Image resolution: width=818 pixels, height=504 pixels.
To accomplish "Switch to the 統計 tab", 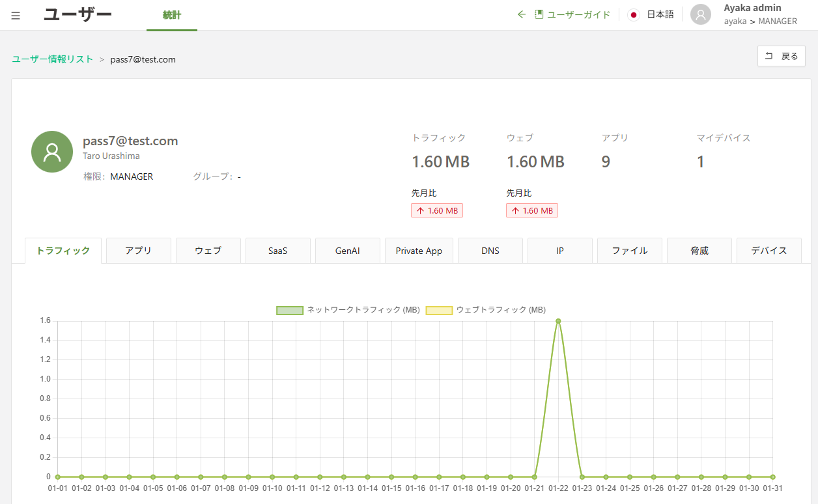I will pyautogui.click(x=172, y=15).
